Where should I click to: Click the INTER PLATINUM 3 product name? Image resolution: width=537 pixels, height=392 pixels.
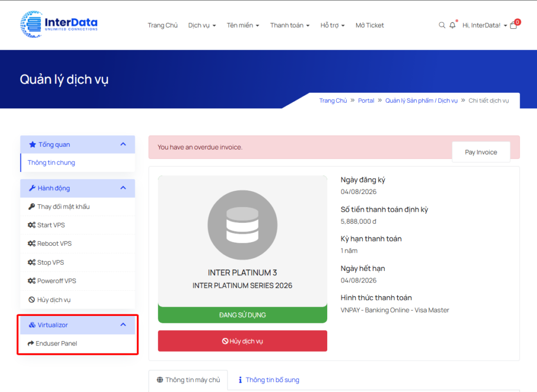(242, 273)
